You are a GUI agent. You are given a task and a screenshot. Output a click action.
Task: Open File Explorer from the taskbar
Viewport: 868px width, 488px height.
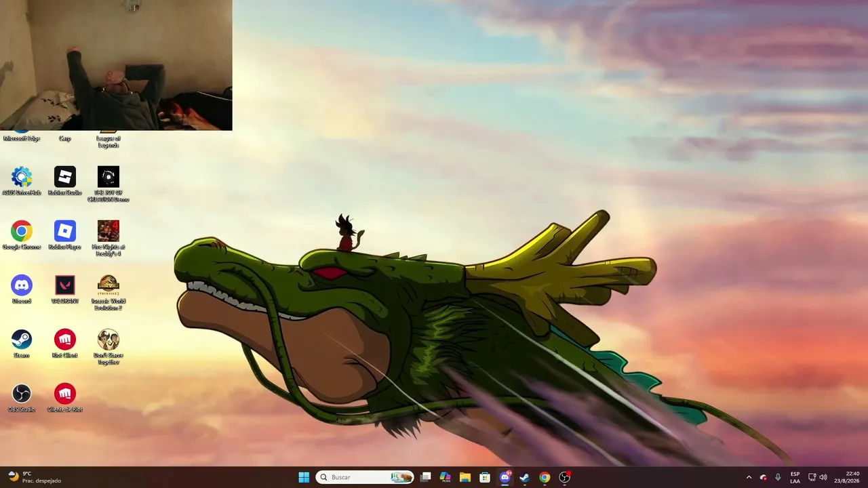[x=465, y=477]
